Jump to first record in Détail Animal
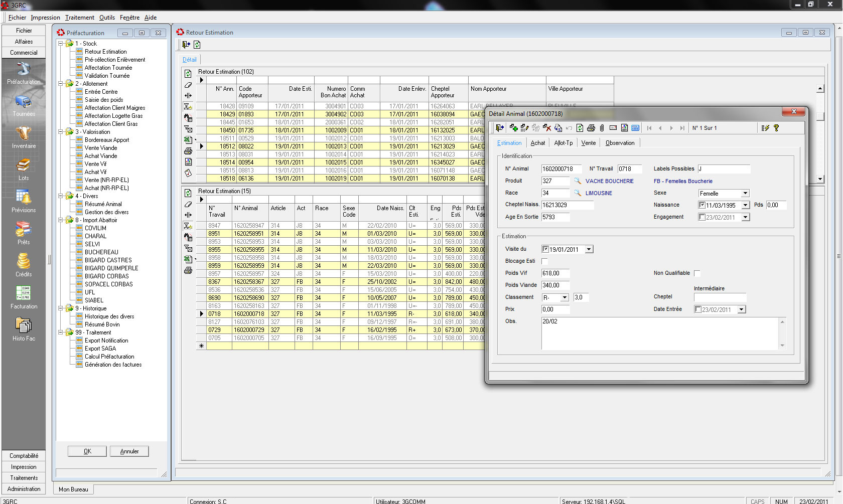843x504 pixels. pos(649,128)
